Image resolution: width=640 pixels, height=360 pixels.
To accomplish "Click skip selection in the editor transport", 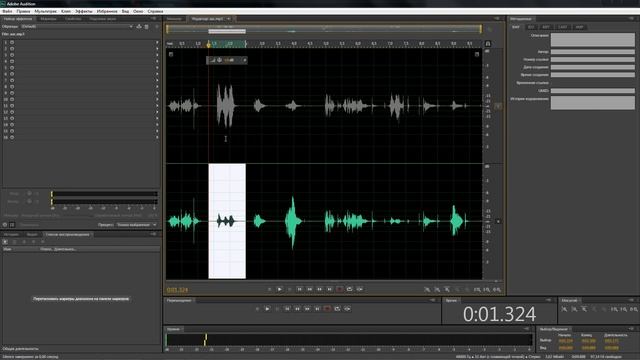I will [360, 289].
